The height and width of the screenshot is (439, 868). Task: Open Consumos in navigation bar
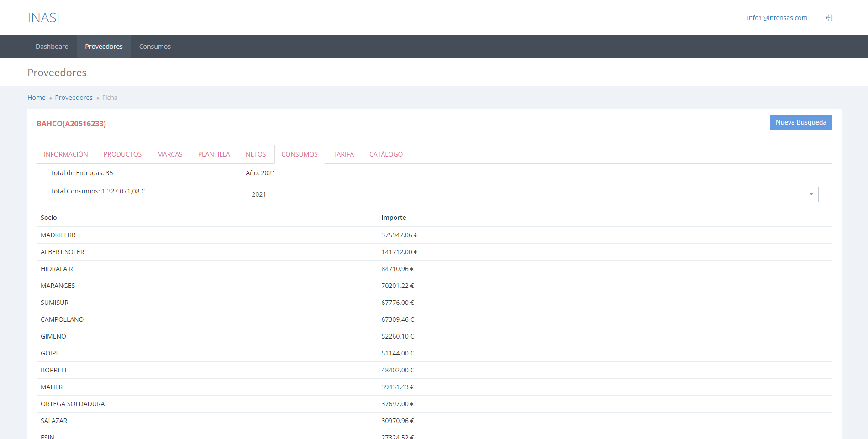tap(155, 47)
